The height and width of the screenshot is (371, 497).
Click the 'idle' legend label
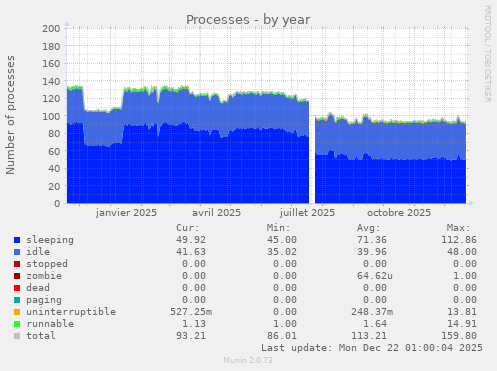pyautogui.click(x=38, y=252)
